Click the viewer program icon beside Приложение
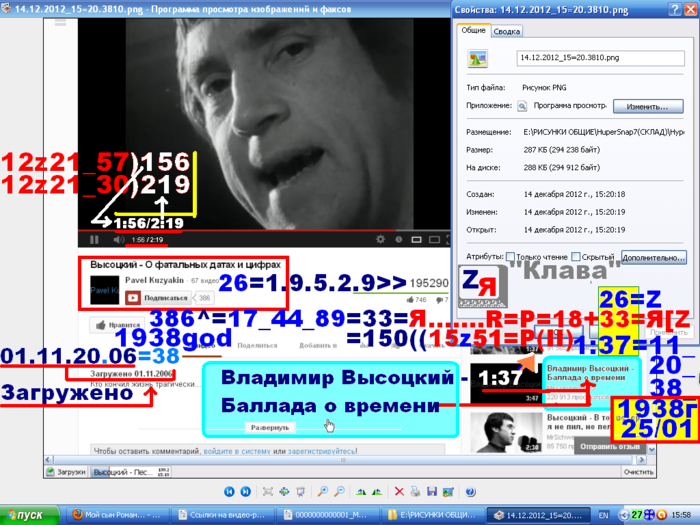 [x=522, y=106]
